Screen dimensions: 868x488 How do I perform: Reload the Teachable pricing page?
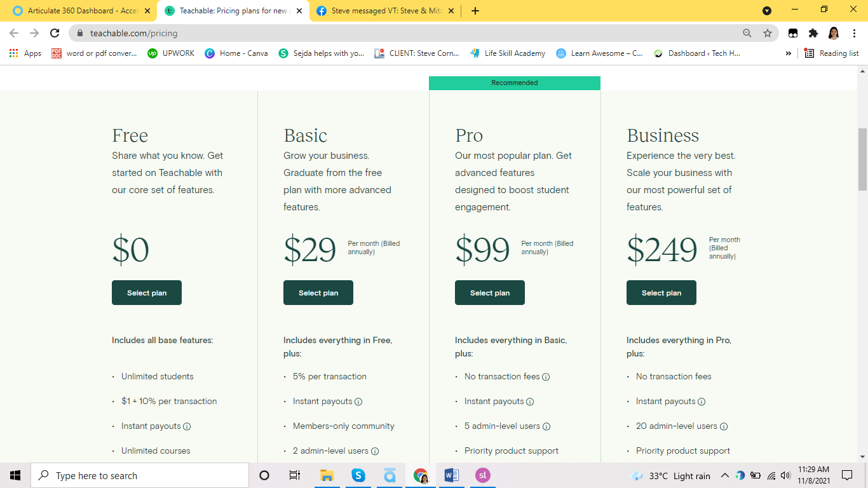pyautogui.click(x=55, y=33)
